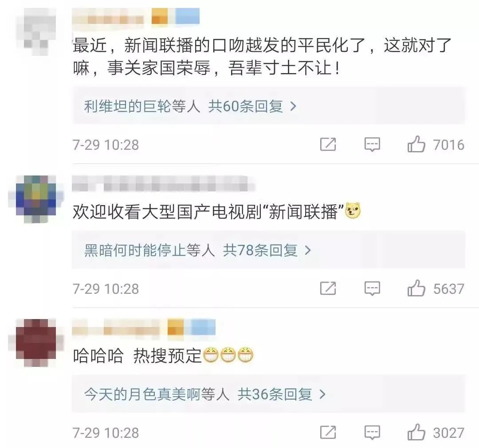Reply to the first comment via speech bubble
This screenshot has height=448, width=479.
click(x=372, y=144)
